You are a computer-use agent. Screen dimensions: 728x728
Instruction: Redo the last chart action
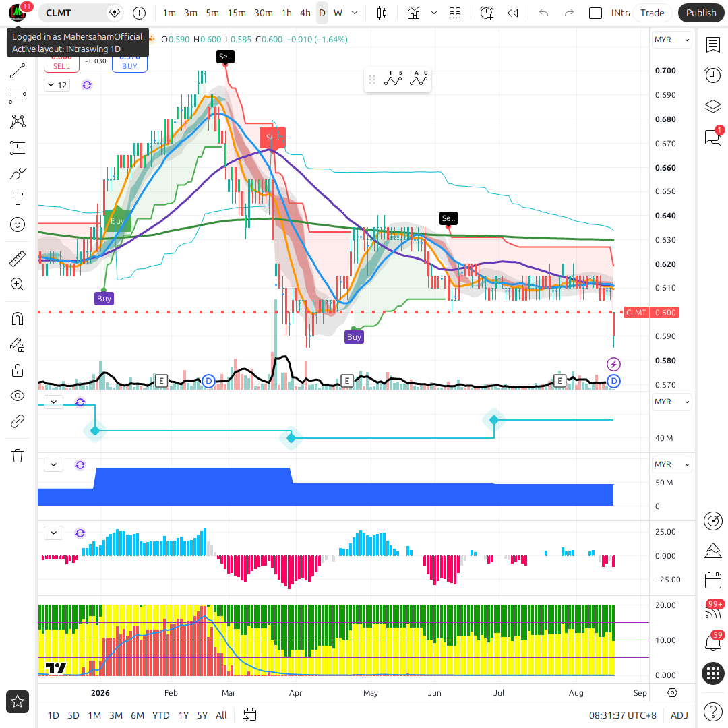click(569, 13)
